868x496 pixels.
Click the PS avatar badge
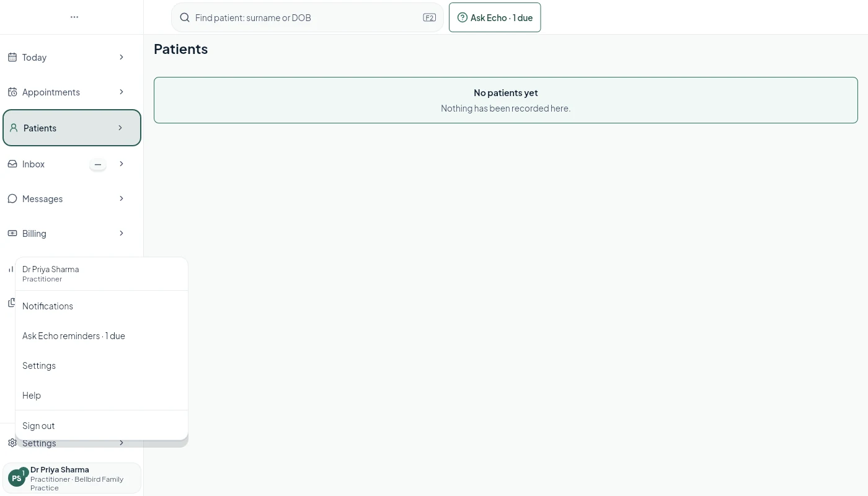pos(17,478)
